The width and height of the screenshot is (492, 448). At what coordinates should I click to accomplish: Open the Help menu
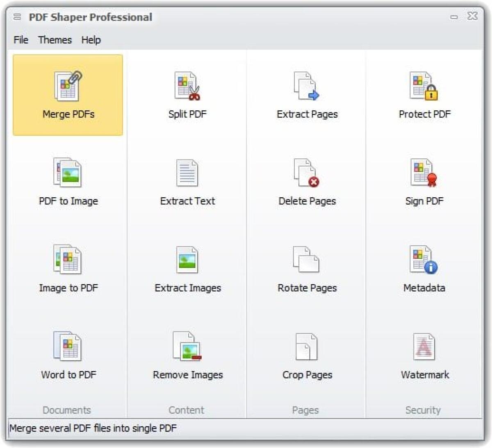(91, 40)
